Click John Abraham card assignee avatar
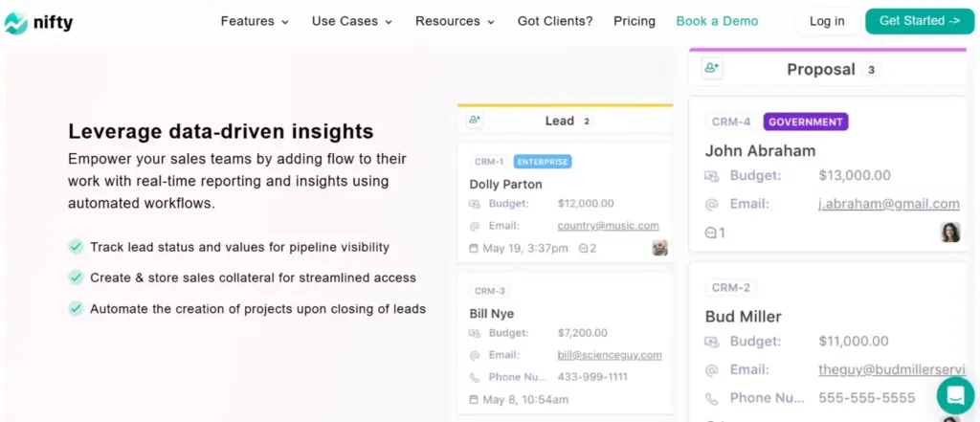980x422 pixels. click(x=949, y=233)
